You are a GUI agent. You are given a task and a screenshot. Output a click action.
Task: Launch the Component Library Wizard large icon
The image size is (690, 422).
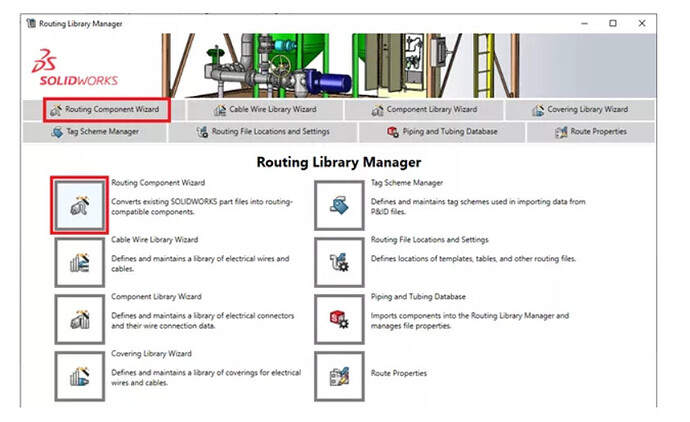79,319
